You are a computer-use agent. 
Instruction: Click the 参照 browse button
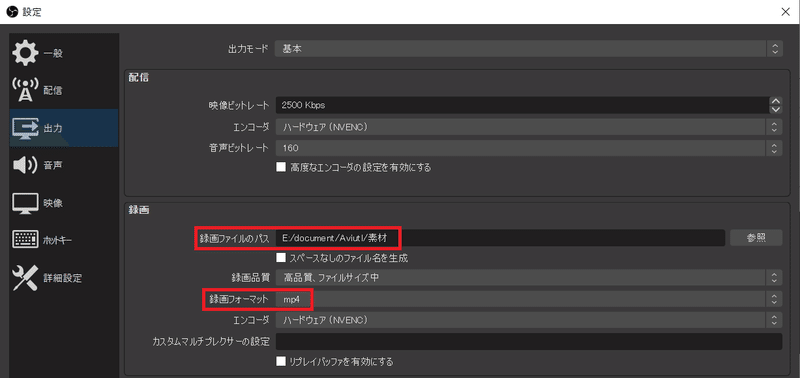coord(756,238)
